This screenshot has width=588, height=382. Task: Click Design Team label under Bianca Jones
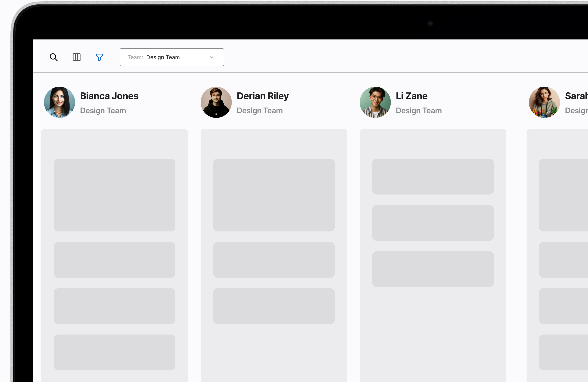(x=103, y=110)
